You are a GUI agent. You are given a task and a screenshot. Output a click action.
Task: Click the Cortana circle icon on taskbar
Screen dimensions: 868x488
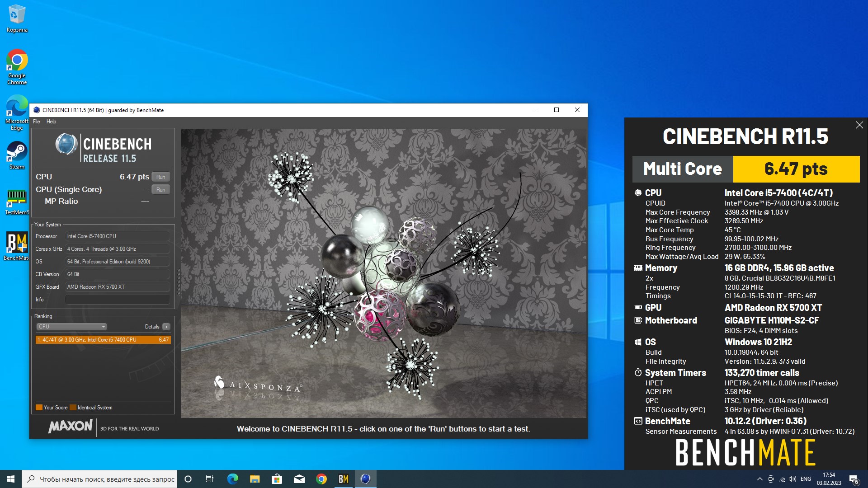click(x=188, y=479)
